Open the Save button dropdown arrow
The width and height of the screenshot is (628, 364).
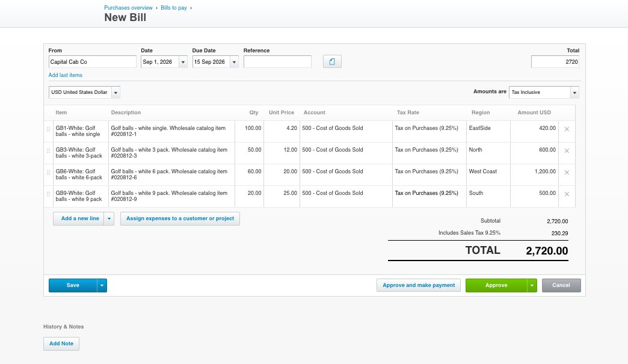102,286
